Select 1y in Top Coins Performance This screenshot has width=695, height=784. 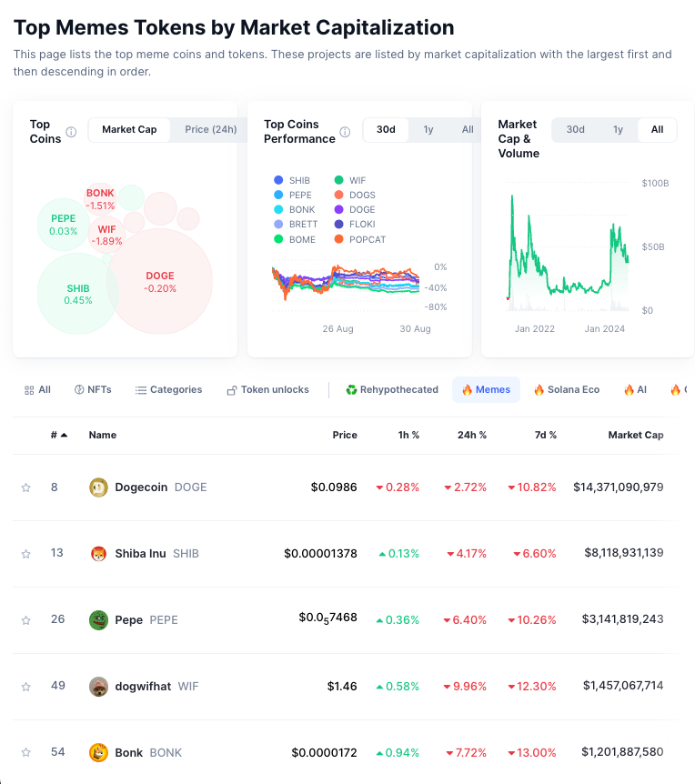[428, 130]
